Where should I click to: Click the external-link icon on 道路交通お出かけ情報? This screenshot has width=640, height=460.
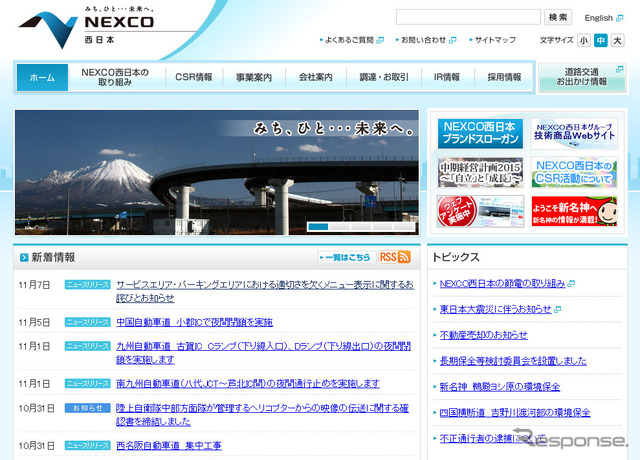(619, 69)
